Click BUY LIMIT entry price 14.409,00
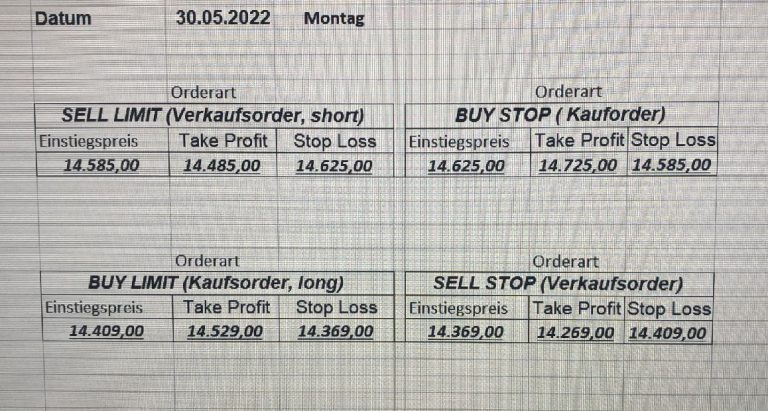This screenshot has height=411, width=768. (106, 331)
